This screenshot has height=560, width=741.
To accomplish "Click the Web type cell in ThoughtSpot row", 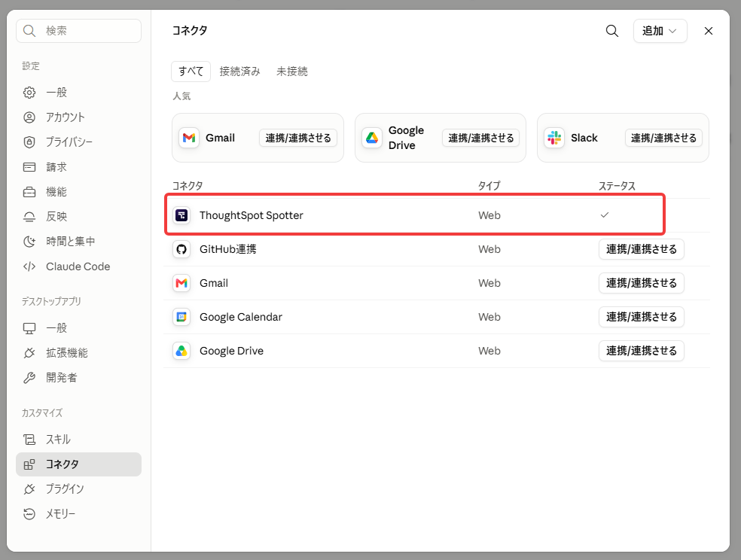I will (x=489, y=215).
